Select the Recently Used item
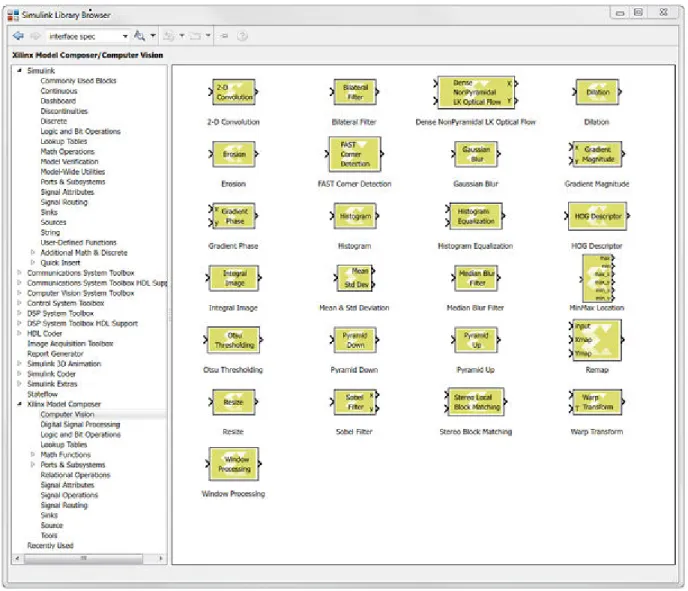 (50, 545)
